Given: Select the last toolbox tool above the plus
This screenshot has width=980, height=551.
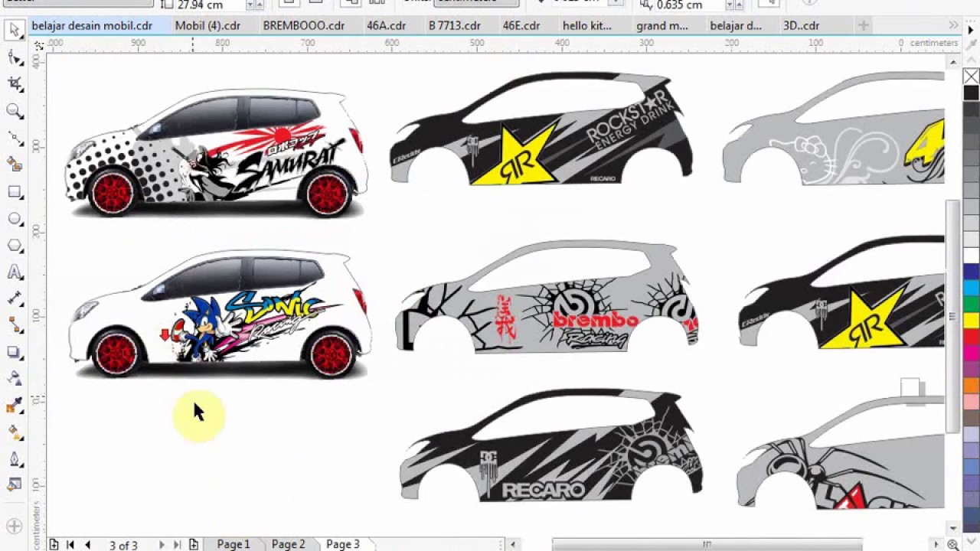Looking at the screenshot, I should (x=15, y=484).
